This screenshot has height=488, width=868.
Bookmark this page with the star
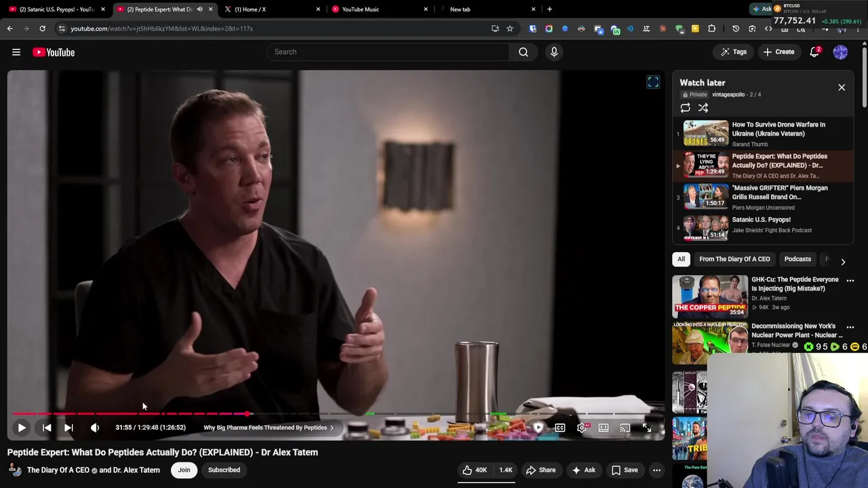coord(510,28)
